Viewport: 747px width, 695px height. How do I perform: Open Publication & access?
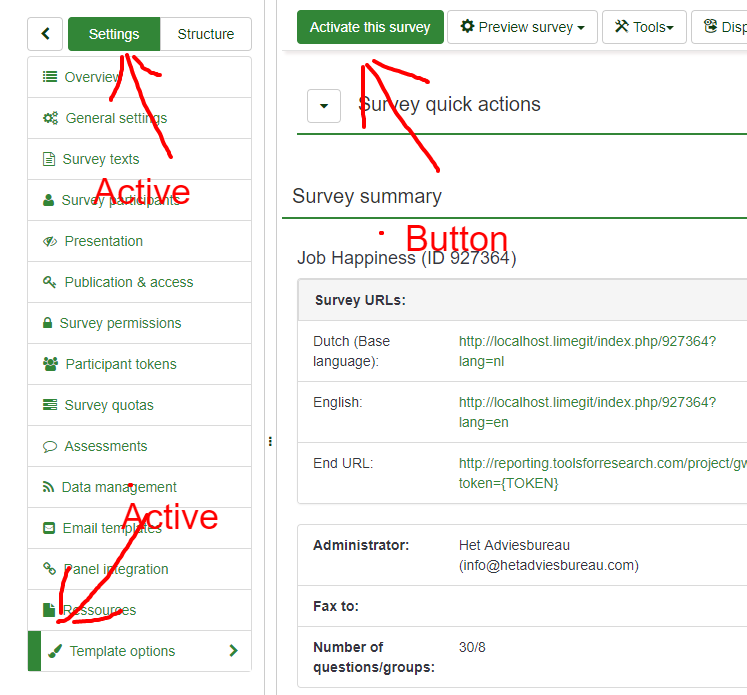pyautogui.click(x=140, y=282)
